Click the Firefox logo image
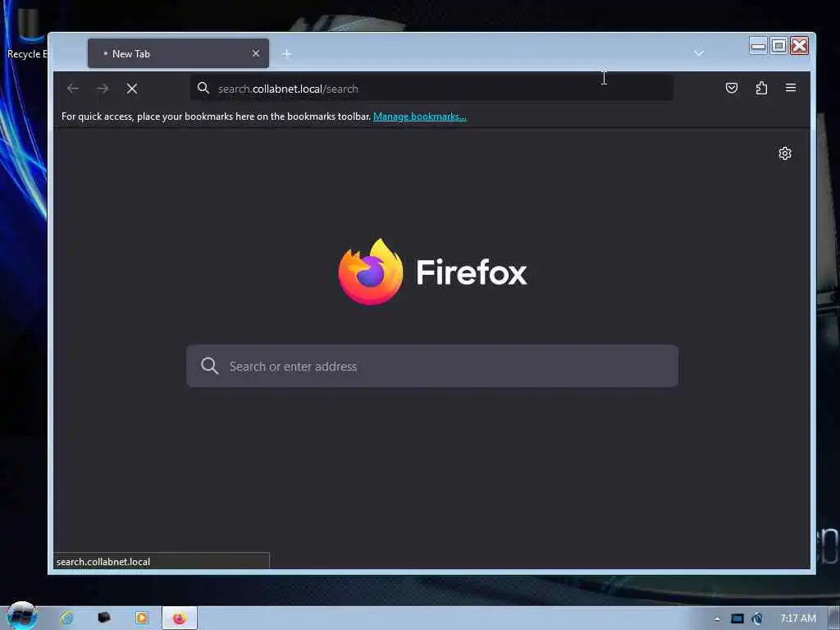The height and width of the screenshot is (630, 840). 371,272
